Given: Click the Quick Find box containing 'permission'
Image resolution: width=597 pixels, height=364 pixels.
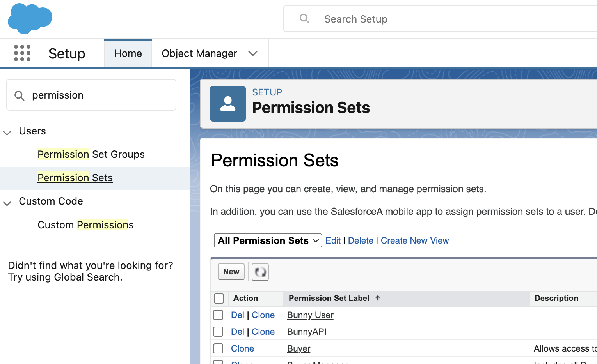Looking at the screenshot, I should tap(91, 95).
